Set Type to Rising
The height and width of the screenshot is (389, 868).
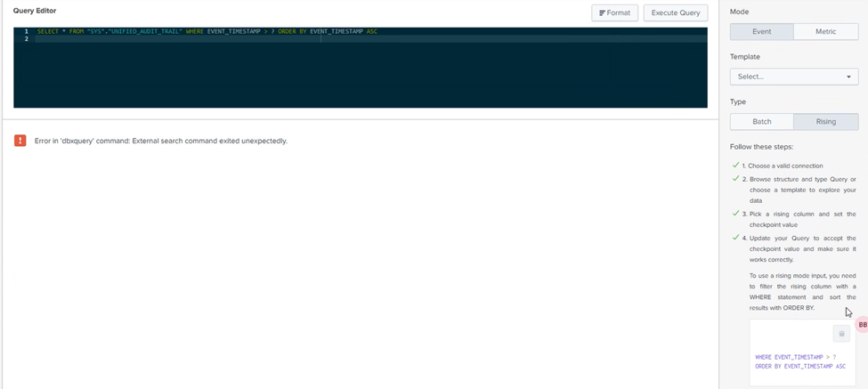click(x=825, y=121)
